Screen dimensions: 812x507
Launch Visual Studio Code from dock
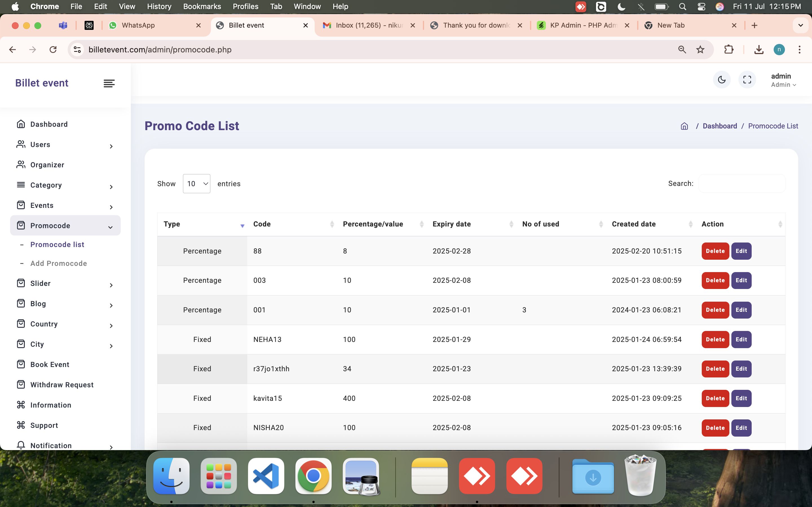(266, 476)
